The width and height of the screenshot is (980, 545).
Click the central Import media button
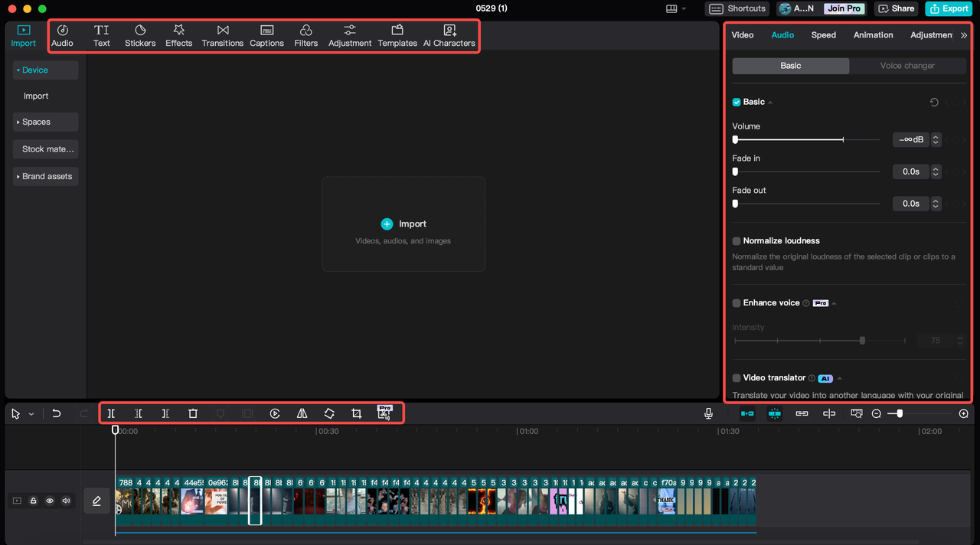tap(403, 224)
